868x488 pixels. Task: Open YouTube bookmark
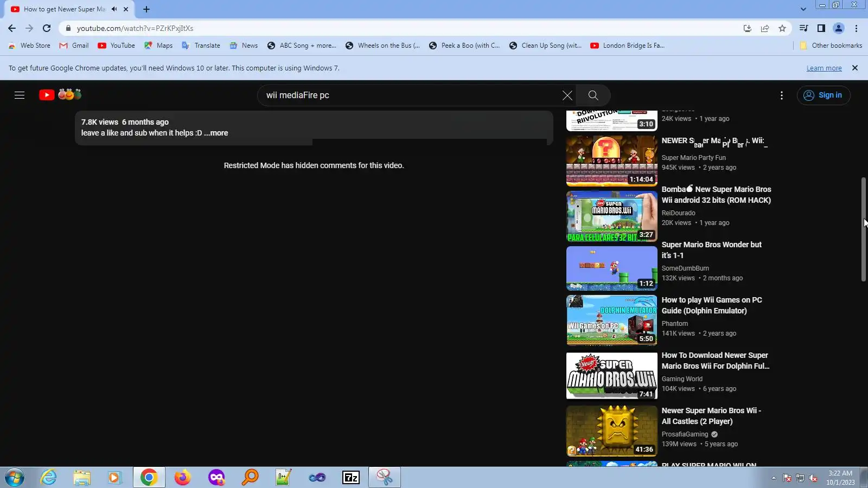click(x=117, y=46)
